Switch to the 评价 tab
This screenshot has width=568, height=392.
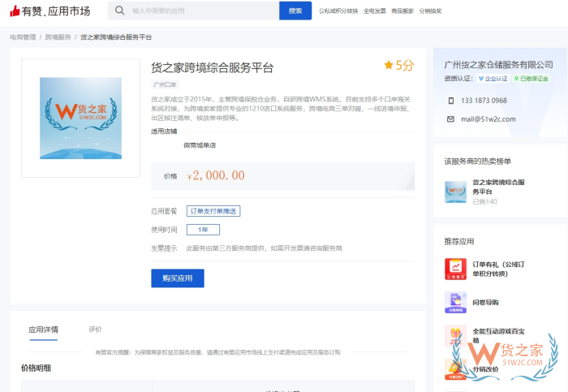click(95, 330)
